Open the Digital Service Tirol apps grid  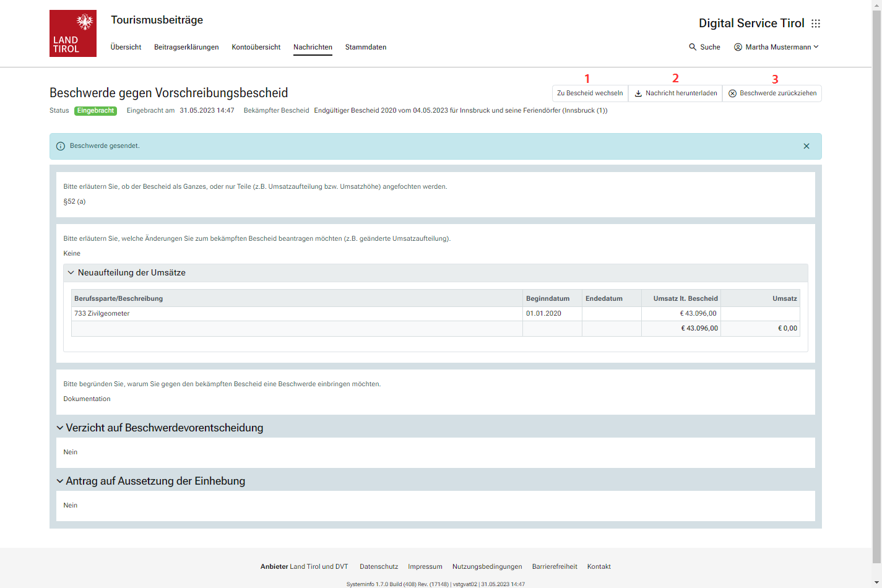816,24
